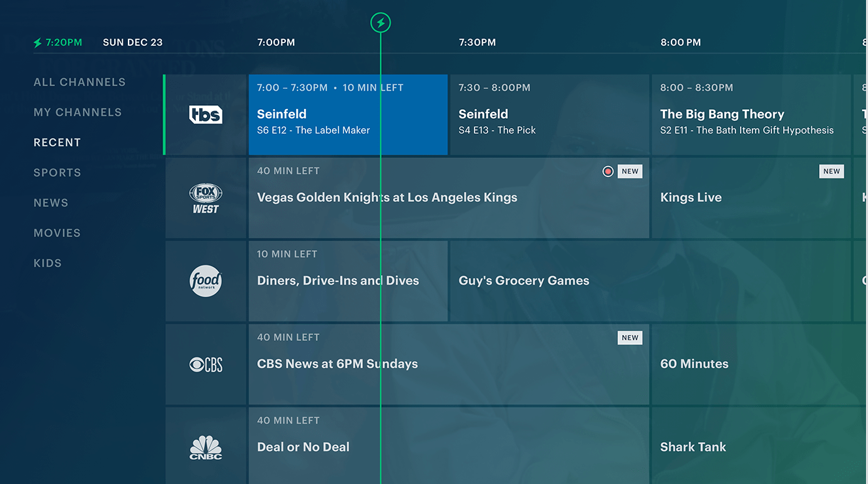Click the 7:00PM time header
The width and height of the screenshot is (868, 484).
[x=276, y=42]
